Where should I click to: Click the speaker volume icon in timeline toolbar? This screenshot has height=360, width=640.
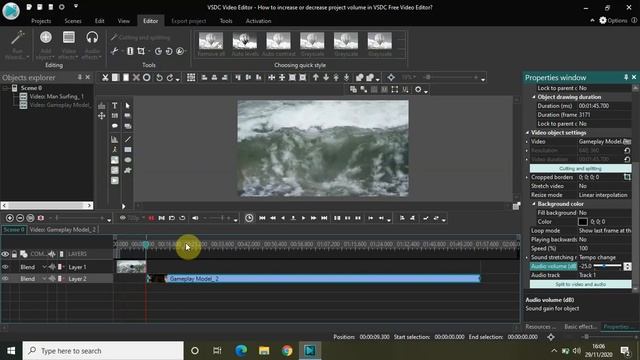click(195, 218)
